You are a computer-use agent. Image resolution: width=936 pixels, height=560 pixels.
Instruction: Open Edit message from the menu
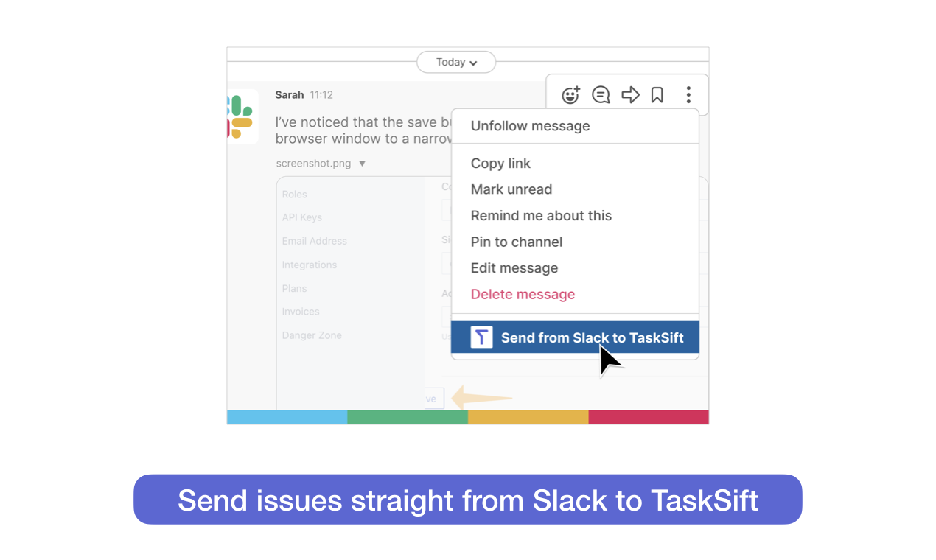[x=514, y=268]
